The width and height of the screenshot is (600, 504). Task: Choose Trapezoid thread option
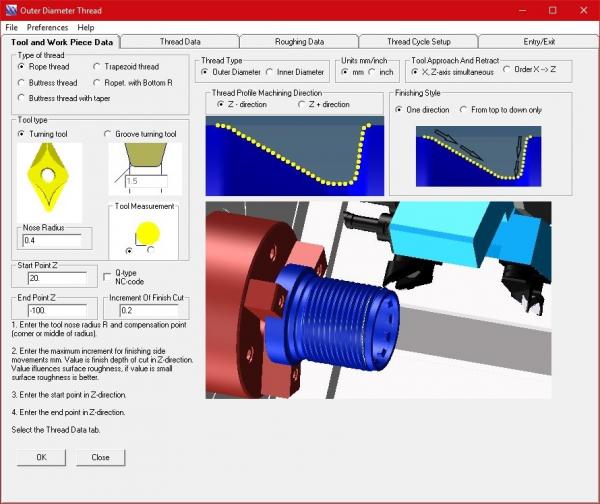(98, 67)
